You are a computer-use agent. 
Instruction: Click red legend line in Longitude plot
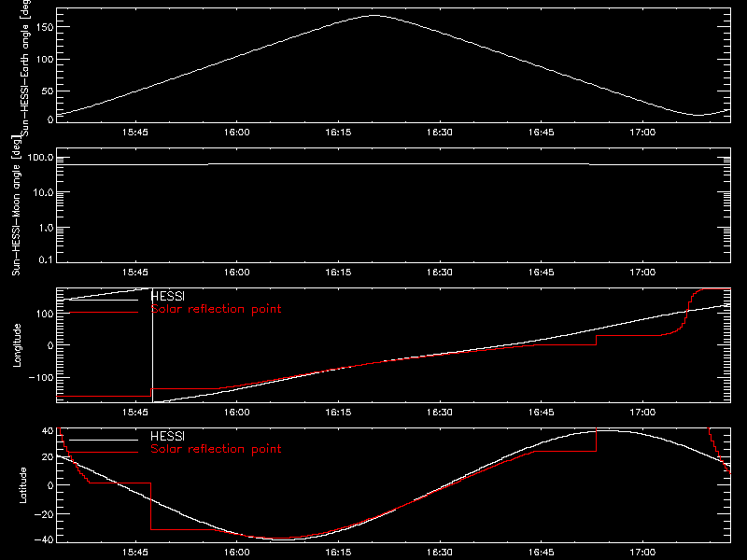click(x=104, y=313)
